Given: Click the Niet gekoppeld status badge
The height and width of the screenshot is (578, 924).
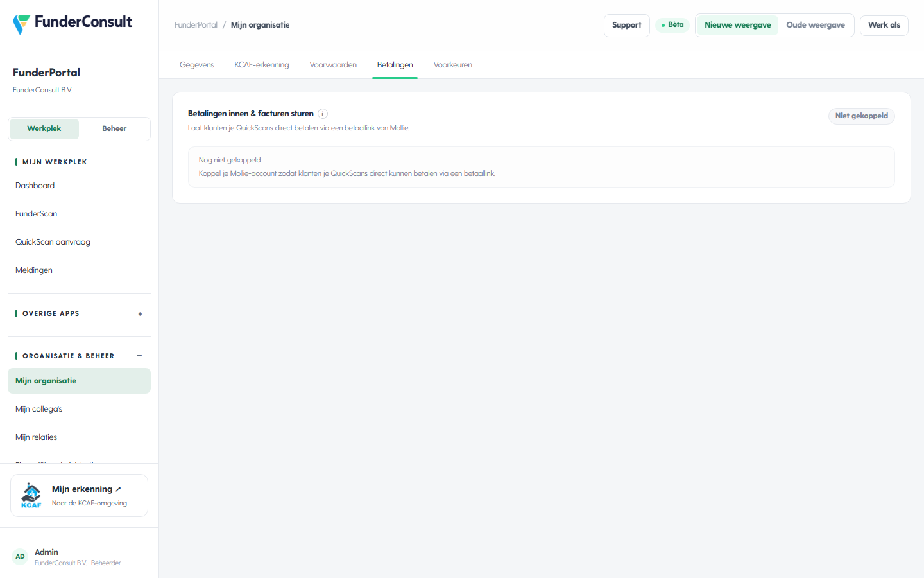Looking at the screenshot, I should [862, 116].
